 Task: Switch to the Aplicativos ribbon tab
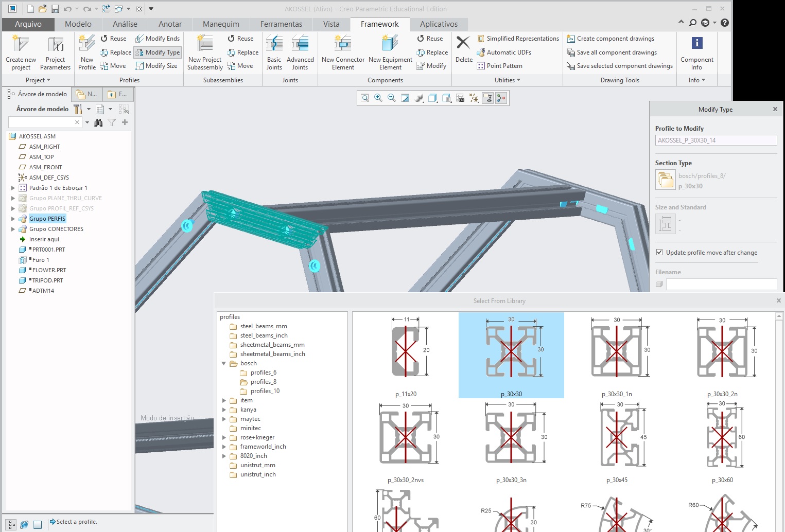coord(439,24)
